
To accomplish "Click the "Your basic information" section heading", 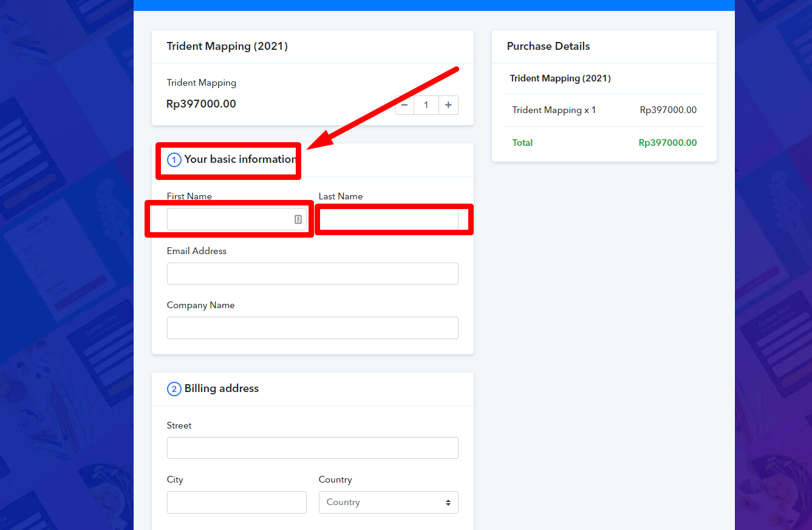I will (241, 159).
